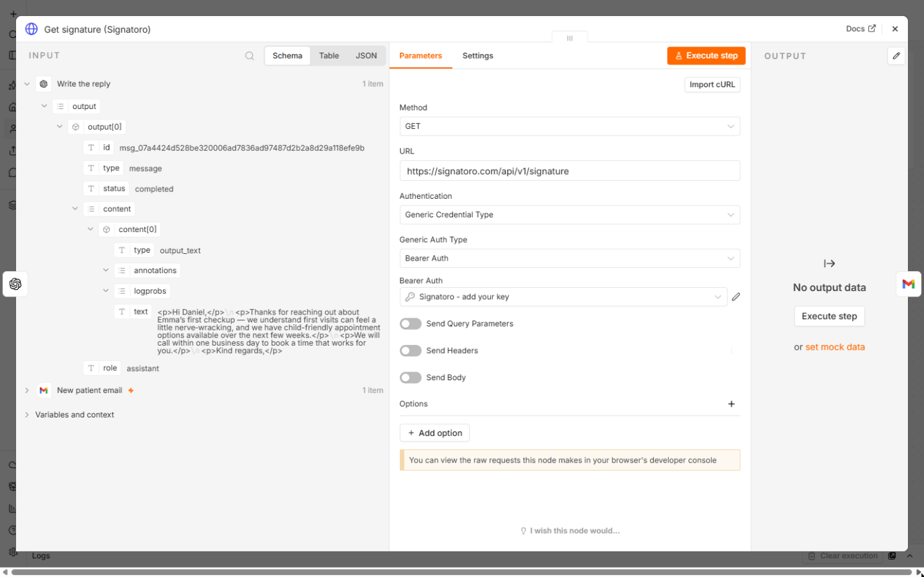Toggle the Send Body switch

410,378
